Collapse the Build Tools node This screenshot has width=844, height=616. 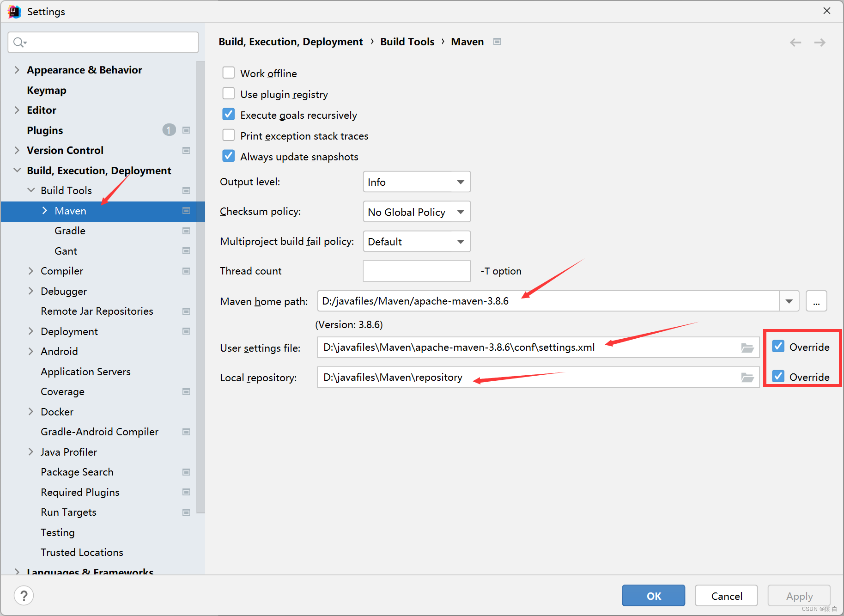(x=31, y=190)
